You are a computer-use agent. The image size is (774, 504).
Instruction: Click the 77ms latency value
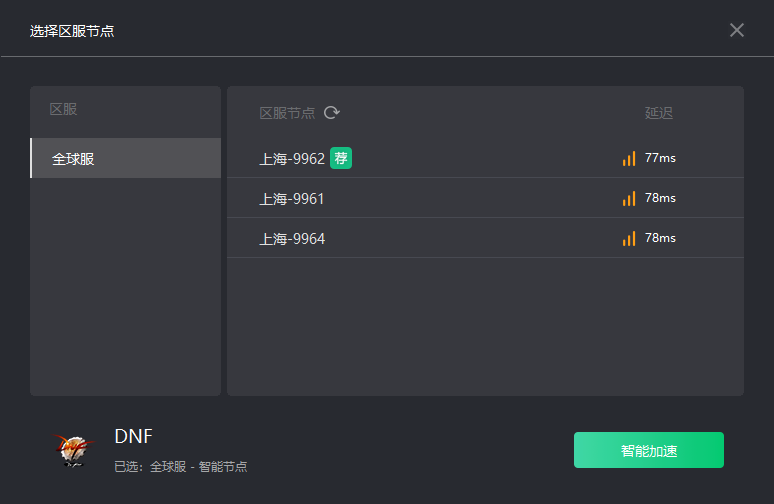tap(660, 158)
